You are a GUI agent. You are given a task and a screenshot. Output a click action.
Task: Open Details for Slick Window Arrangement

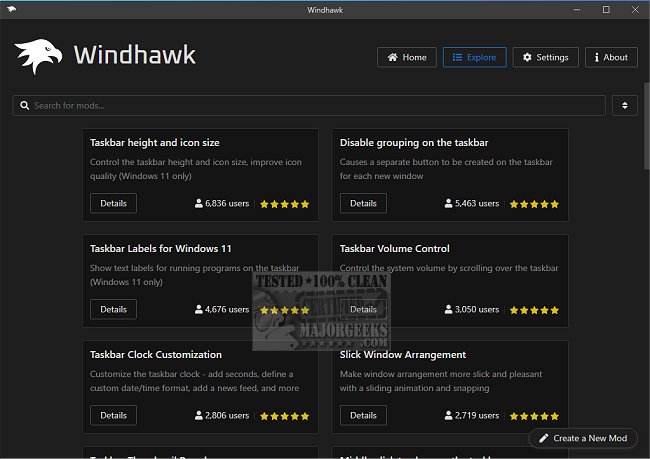[363, 415]
